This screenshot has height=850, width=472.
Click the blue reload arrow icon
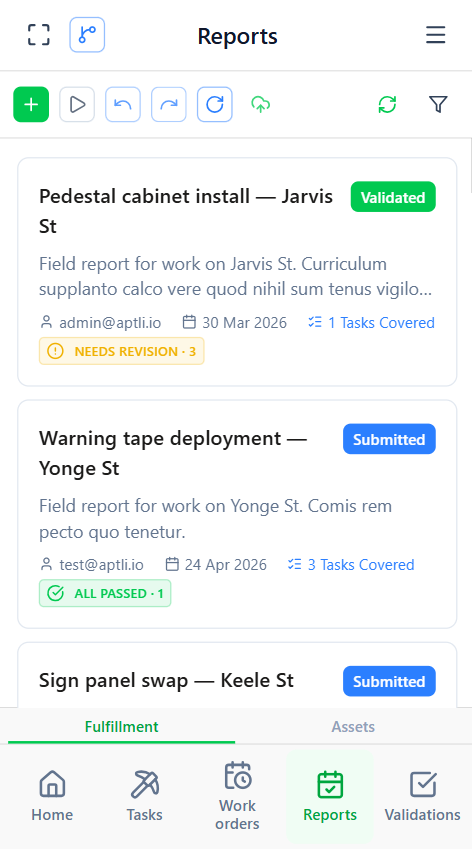tap(215, 104)
